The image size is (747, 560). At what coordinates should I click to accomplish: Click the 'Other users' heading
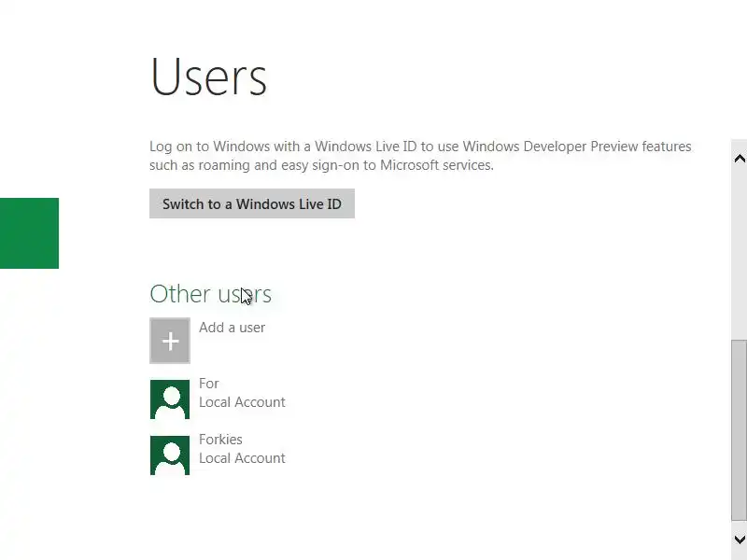(x=211, y=294)
